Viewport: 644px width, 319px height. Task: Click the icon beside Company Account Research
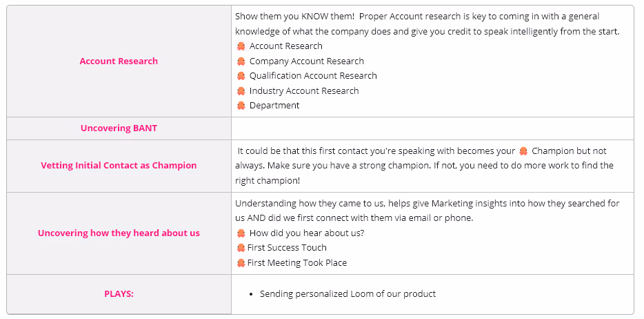pos(241,61)
